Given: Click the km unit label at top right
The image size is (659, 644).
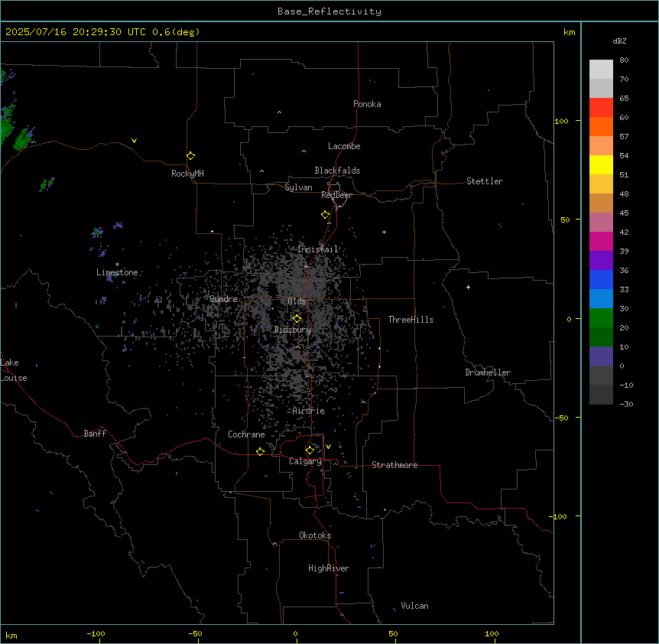Looking at the screenshot, I should coord(569,32).
